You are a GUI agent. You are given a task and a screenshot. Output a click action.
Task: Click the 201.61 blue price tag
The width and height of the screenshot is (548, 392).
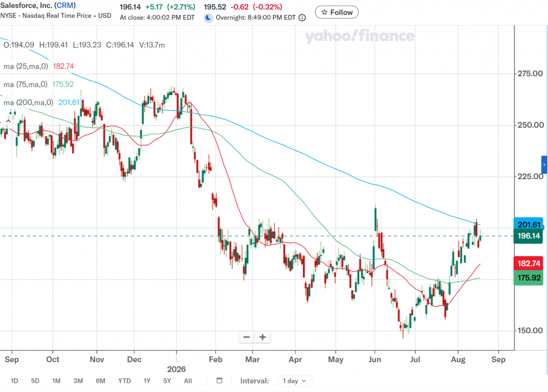pyautogui.click(x=528, y=224)
